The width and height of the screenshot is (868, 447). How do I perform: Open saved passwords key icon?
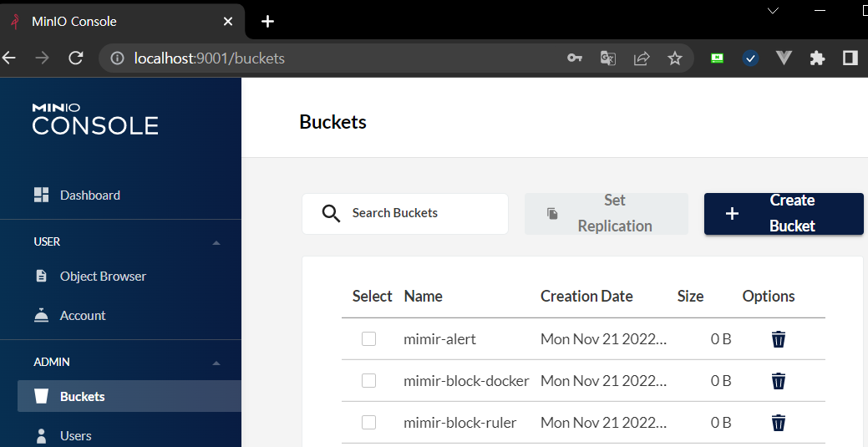click(x=575, y=58)
